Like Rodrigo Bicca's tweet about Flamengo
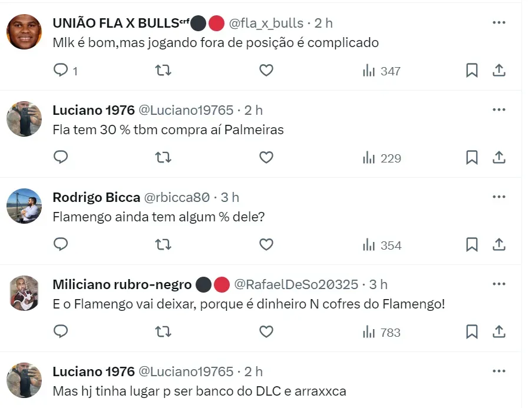The width and height of the screenshot is (532, 408). point(266,244)
